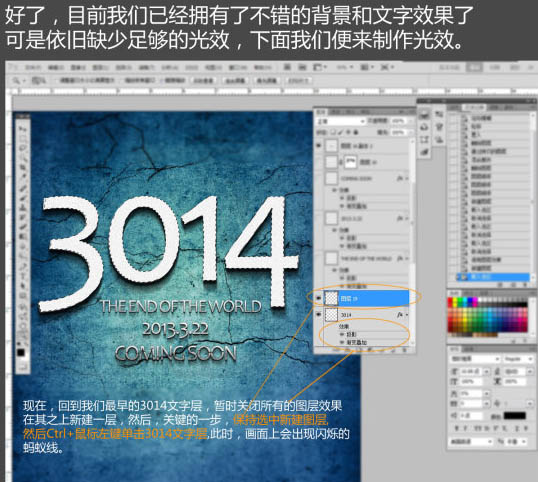Open the Regular font style dropdown
Viewport: 538px width, 482px height.
518,359
